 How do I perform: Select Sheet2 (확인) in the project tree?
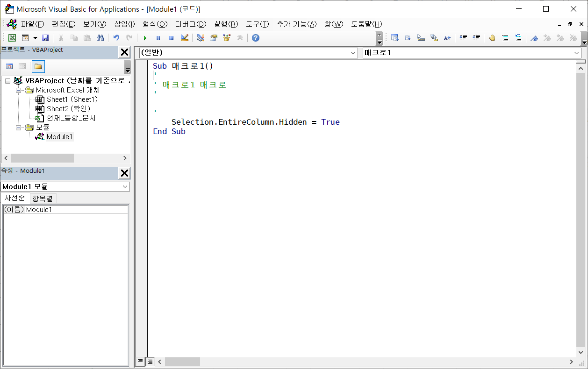pyautogui.click(x=68, y=109)
